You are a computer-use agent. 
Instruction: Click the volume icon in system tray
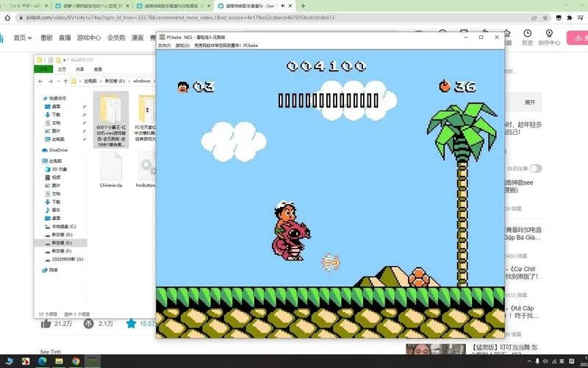(x=545, y=361)
